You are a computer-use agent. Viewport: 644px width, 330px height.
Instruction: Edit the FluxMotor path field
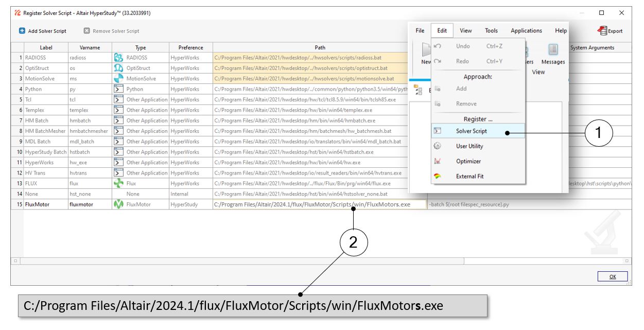coord(319,204)
